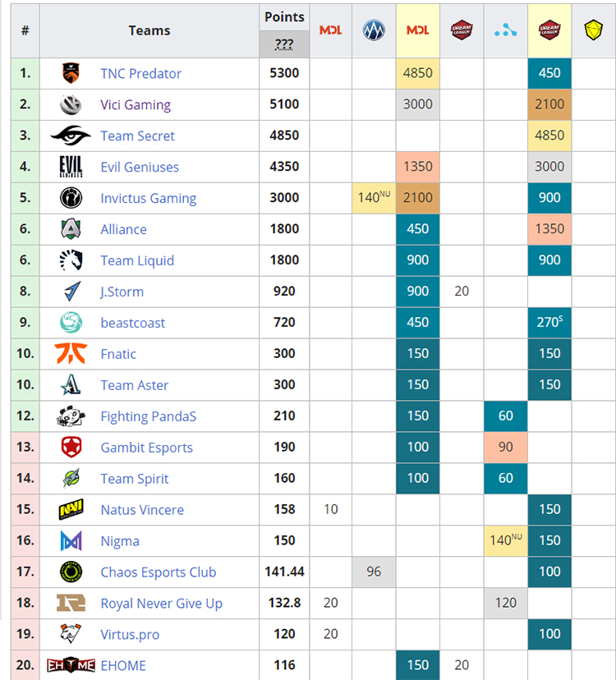Follow the Invictus Gaming link

click(149, 198)
